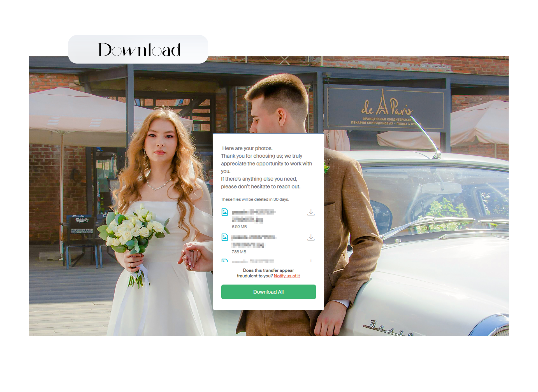Viewport: 538px width, 392px height.
Task: Click the 7.88 MB size label
Action: (239, 252)
